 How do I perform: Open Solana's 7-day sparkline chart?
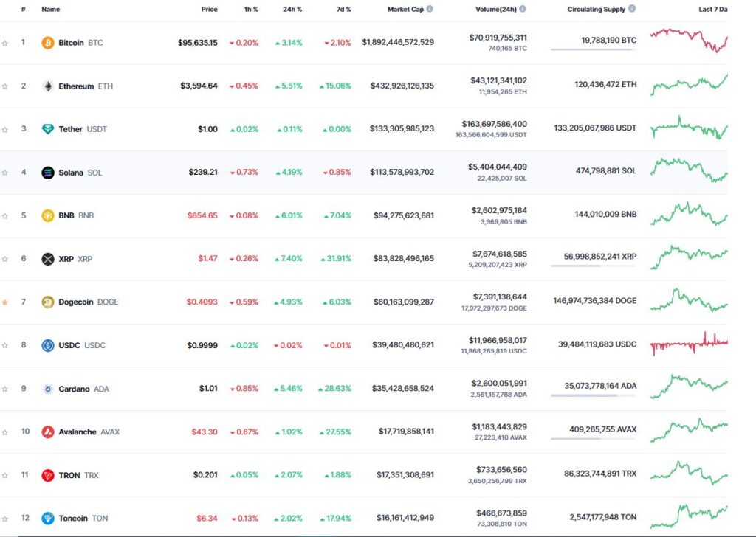[689, 170]
